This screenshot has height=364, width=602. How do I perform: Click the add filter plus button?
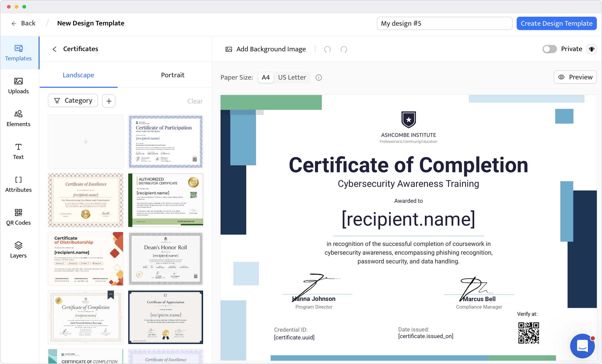[109, 101]
